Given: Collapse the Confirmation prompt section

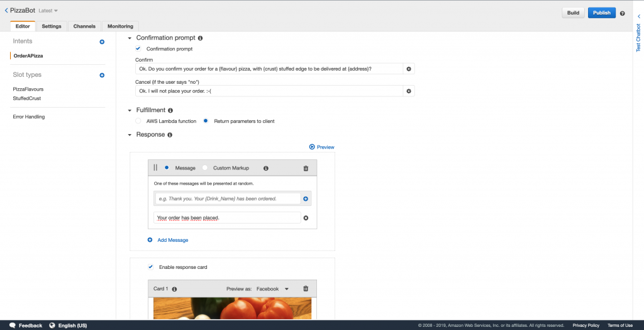Looking at the screenshot, I should 130,38.
